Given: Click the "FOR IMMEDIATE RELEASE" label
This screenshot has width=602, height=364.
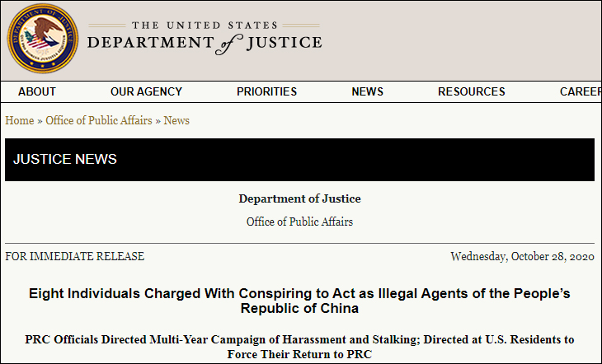Looking at the screenshot, I should pos(75,256).
